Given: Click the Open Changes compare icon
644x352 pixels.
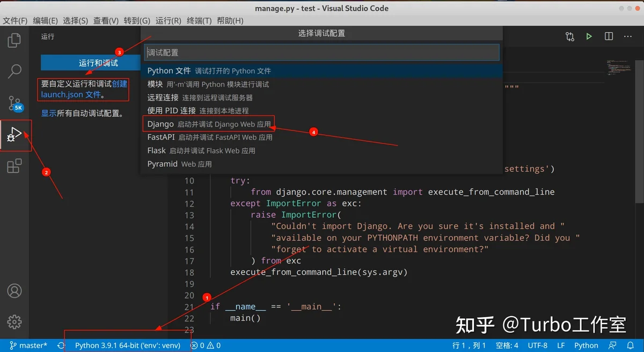Looking at the screenshot, I should (x=570, y=36).
